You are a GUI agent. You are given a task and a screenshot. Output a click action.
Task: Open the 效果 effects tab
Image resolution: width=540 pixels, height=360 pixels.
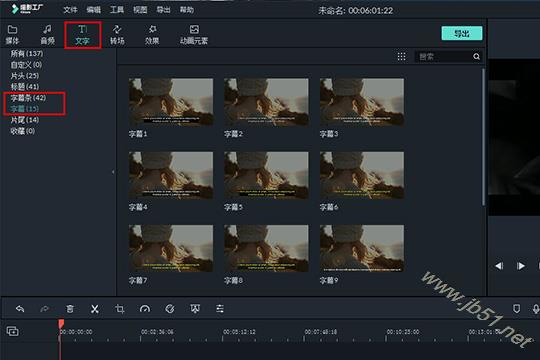click(x=152, y=34)
